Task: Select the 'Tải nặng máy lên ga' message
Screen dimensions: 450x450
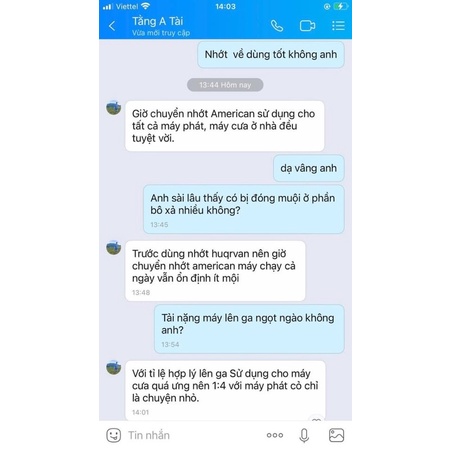Action: (249, 329)
